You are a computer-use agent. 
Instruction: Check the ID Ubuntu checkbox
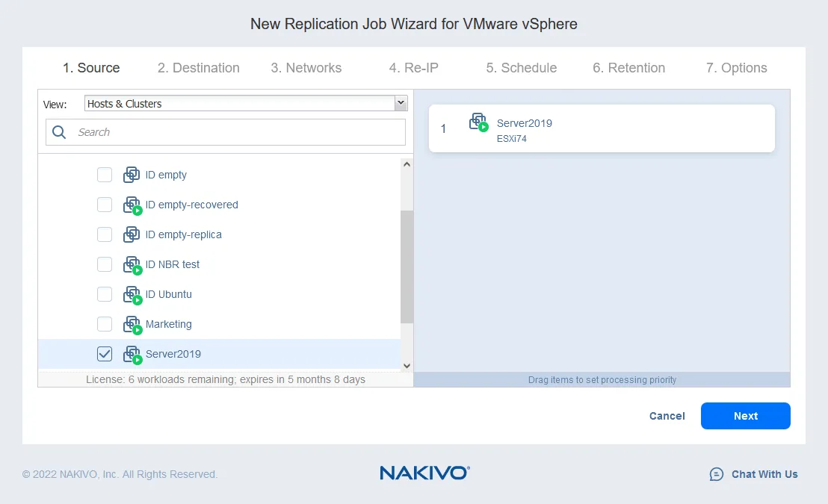tap(105, 293)
